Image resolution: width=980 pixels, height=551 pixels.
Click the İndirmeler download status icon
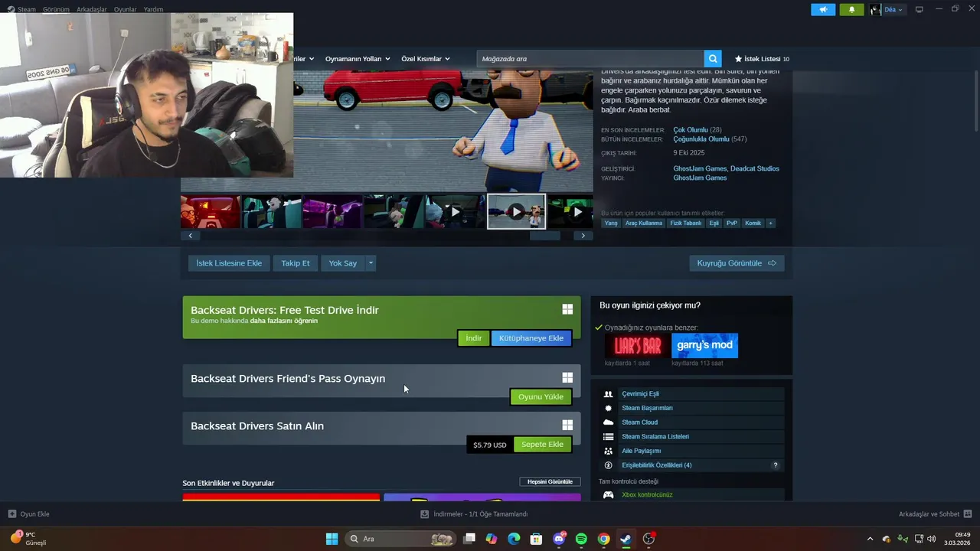point(425,514)
